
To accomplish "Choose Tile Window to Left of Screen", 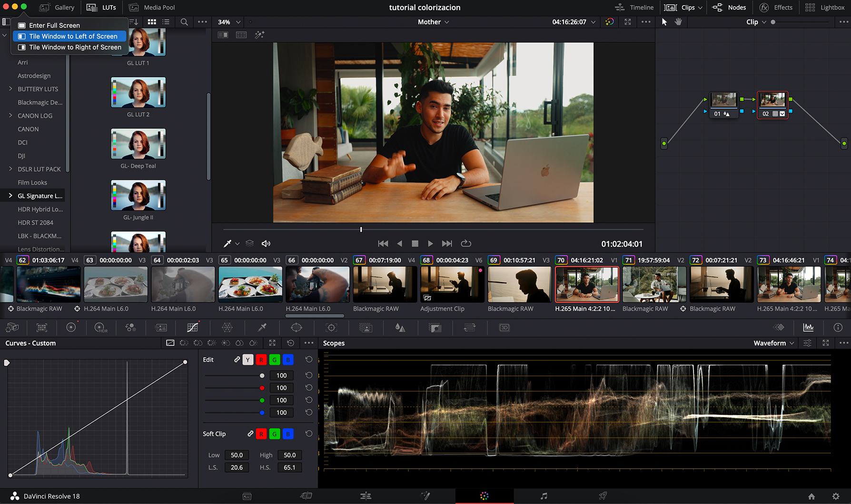I will pyautogui.click(x=69, y=36).
